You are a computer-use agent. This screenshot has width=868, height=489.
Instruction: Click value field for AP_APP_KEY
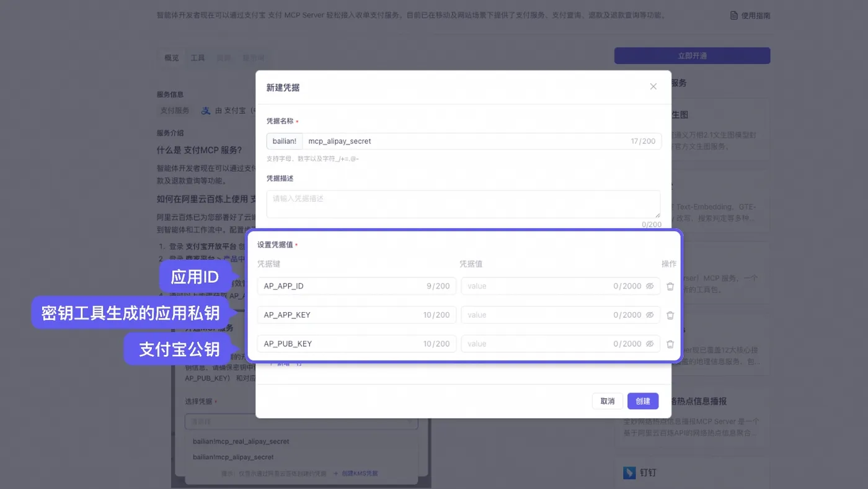click(560, 315)
